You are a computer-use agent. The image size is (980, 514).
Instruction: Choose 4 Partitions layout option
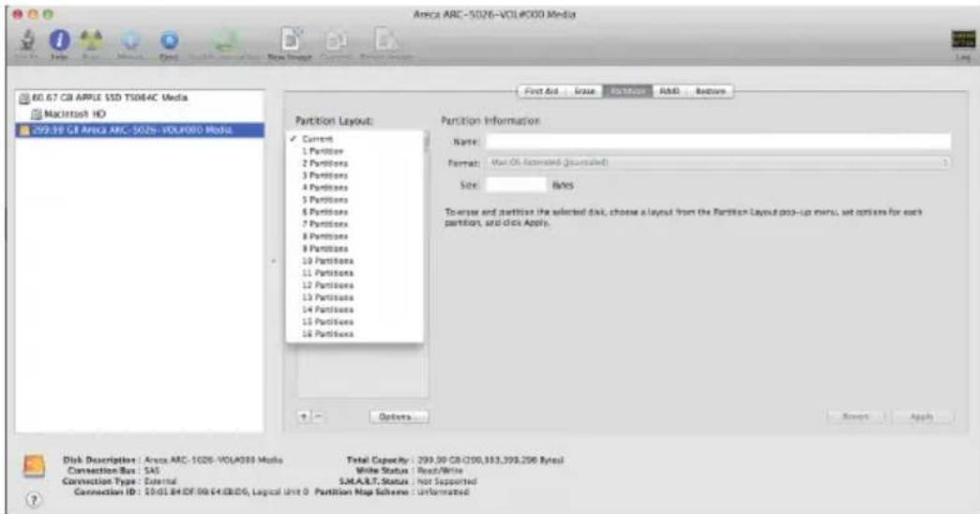pos(355,188)
